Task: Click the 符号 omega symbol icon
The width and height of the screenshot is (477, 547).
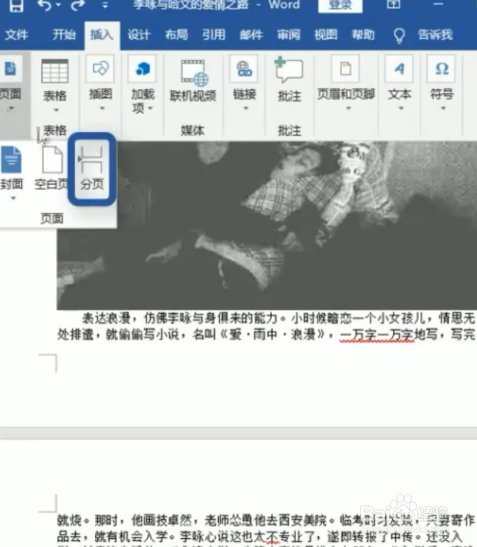Action: click(442, 69)
